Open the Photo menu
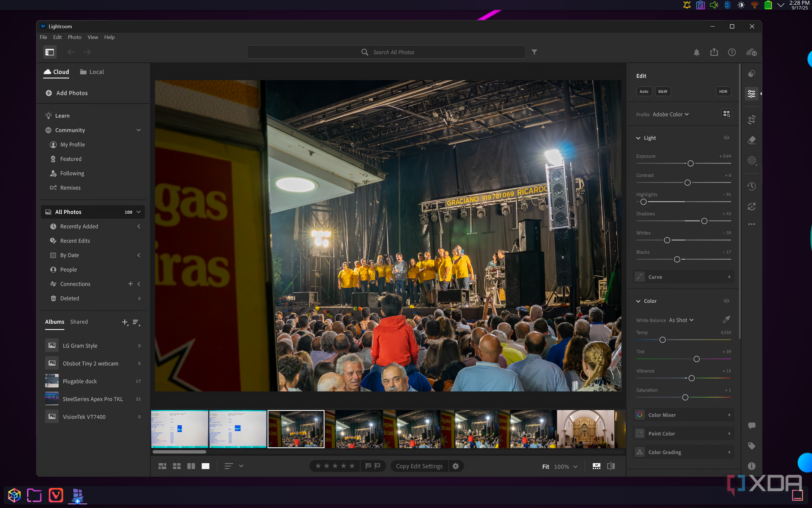 pos(74,37)
